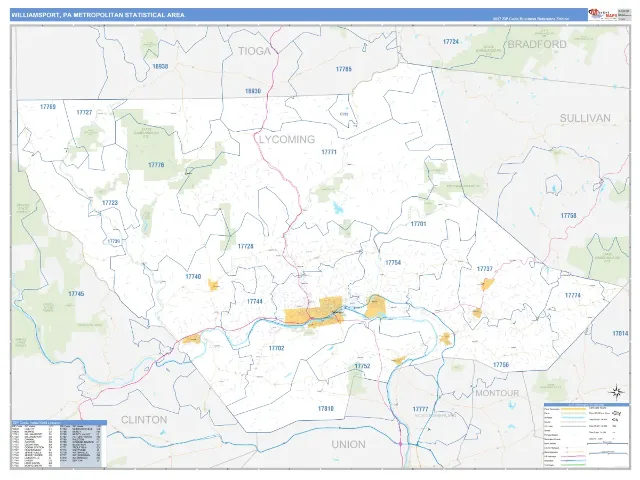Viewport: 640px width, 480px height.
Task: Click the orange city area near 17740 label
Action: click(x=213, y=285)
